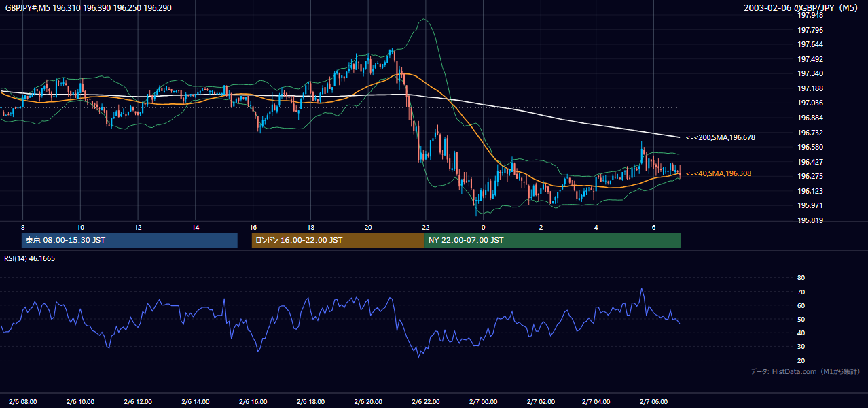Click the date label 2/6 08:00
This screenshot has width=868, height=408.
(22, 401)
